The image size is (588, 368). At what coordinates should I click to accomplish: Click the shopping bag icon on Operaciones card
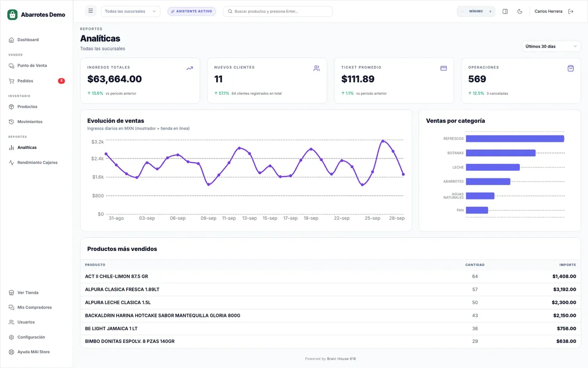tap(570, 68)
